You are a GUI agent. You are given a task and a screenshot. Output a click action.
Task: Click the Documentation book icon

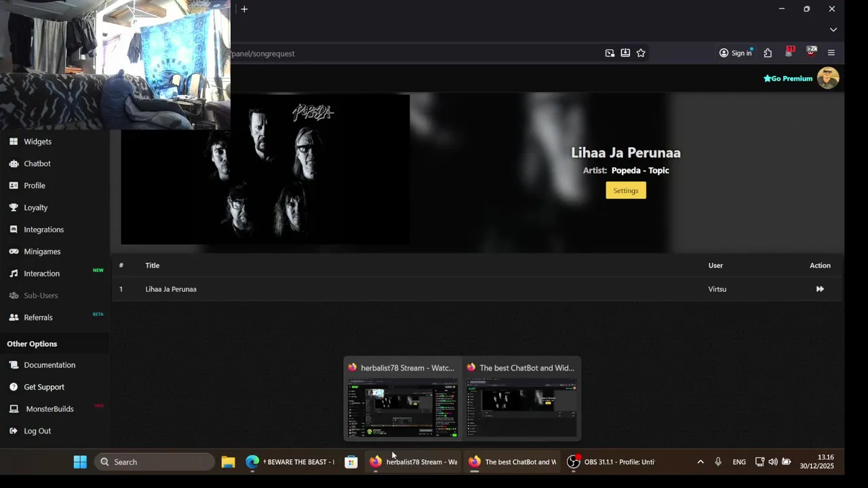(14, 365)
